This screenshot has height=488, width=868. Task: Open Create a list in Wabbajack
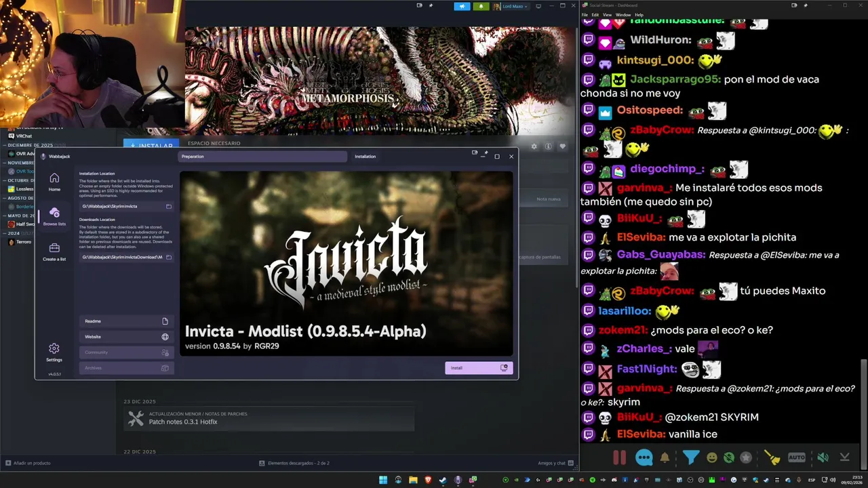coord(54,252)
